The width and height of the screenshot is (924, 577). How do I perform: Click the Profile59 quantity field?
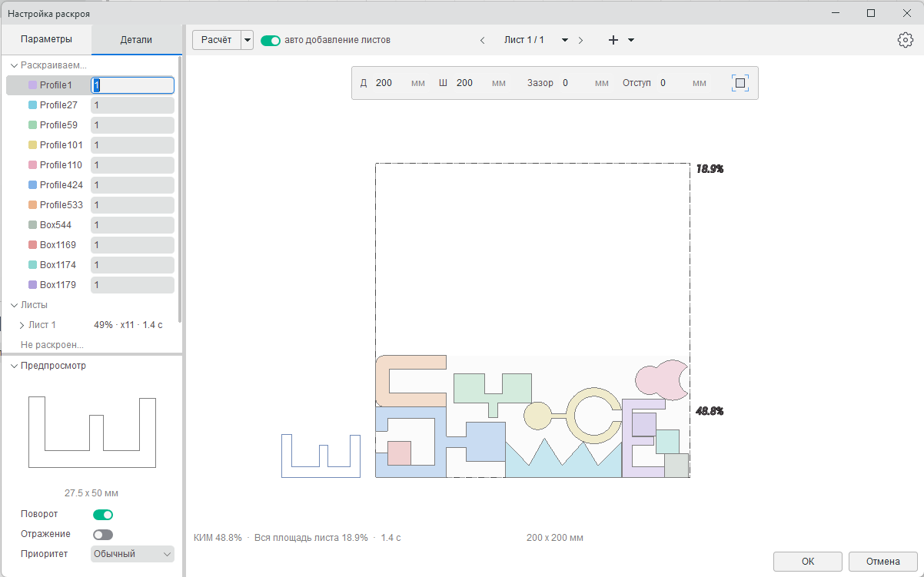click(132, 125)
